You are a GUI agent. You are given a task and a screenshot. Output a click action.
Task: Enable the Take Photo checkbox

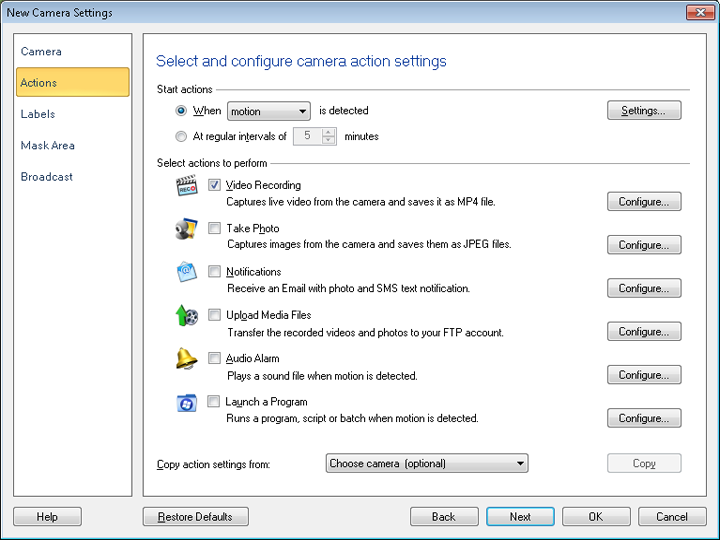pos(215,229)
